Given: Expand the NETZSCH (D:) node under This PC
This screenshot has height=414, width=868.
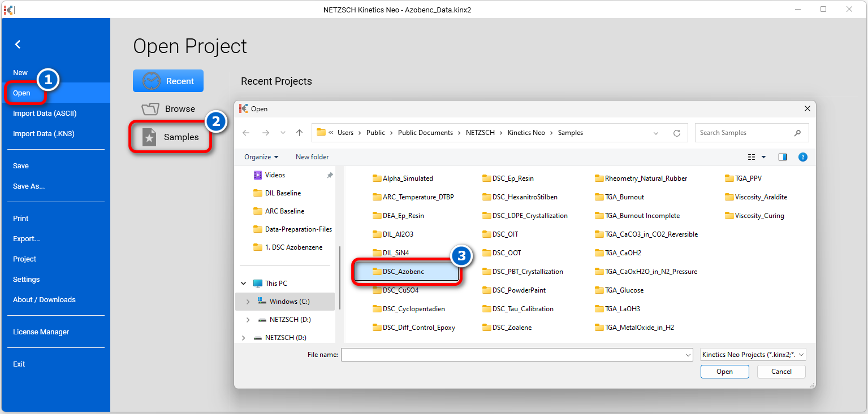Looking at the screenshot, I should [x=248, y=320].
